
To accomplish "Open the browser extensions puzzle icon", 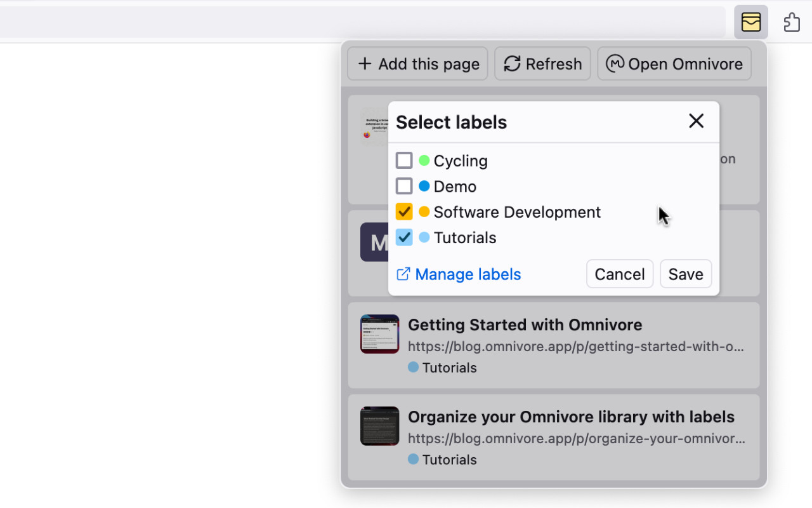I will (791, 22).
